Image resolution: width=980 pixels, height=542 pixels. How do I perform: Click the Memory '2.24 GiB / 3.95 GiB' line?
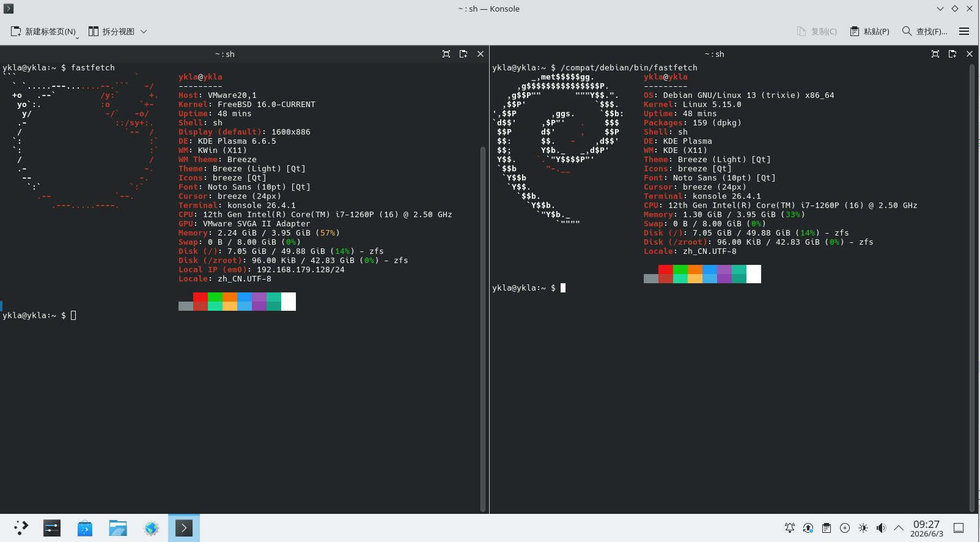coord(259,233)
